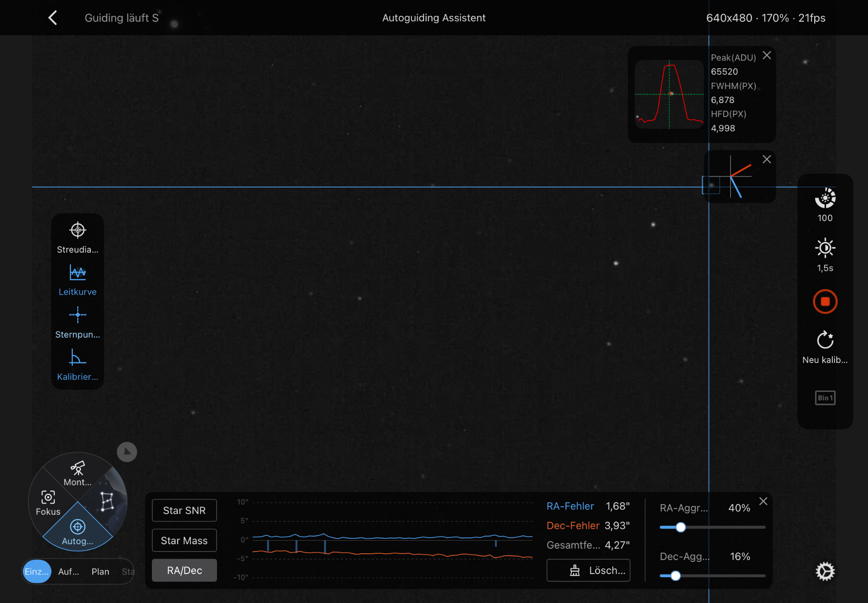Click the Dec-Agg... 16% value
This screenshot has height=603, width=868.
pos(740,556)
